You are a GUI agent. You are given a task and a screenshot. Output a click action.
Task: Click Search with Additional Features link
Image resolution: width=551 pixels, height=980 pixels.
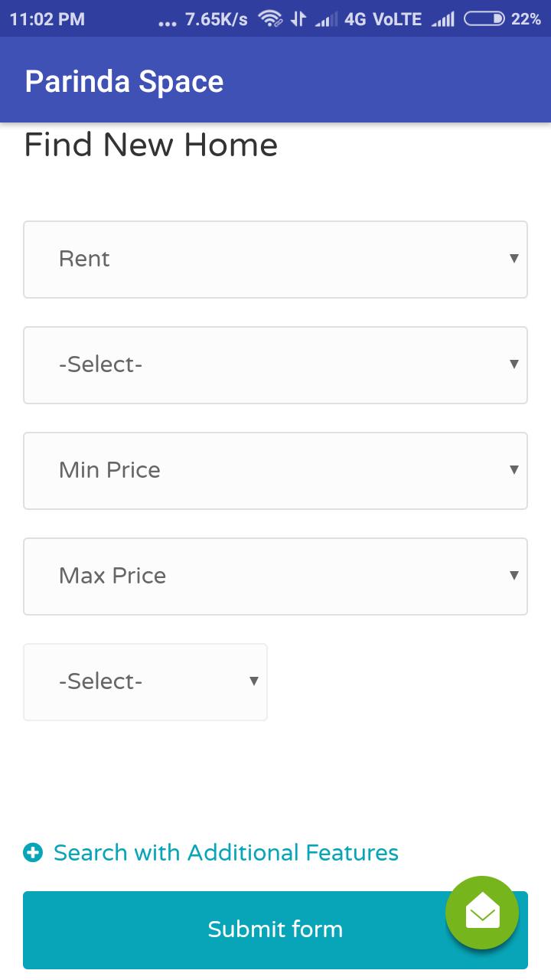click(x=226, y=852)
